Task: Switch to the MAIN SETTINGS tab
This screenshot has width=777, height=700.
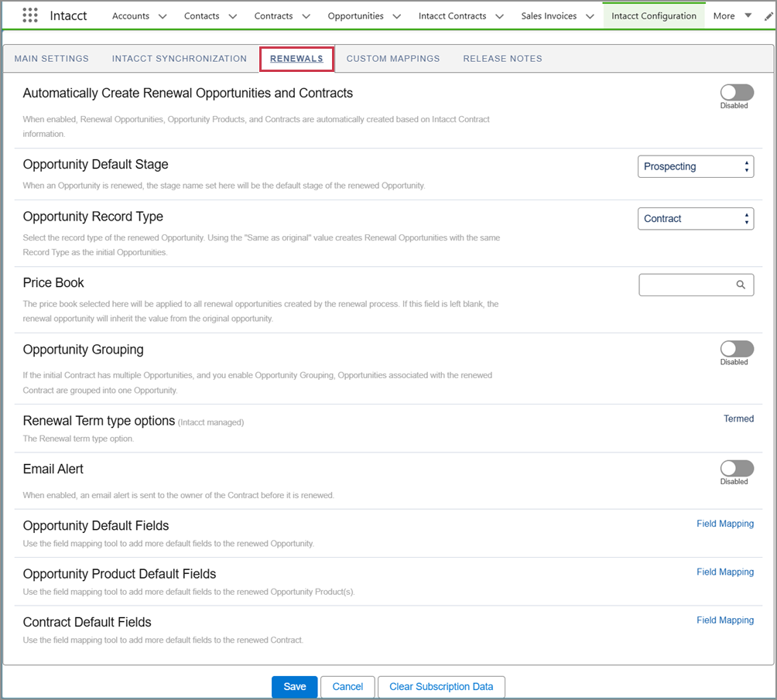Action: point(51,58)
